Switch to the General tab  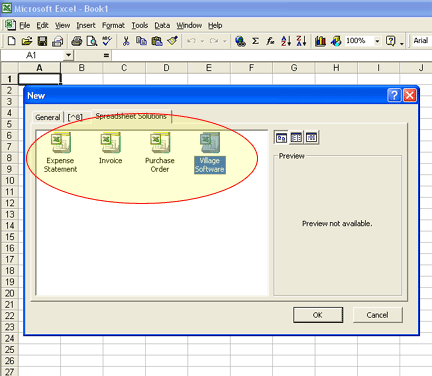click(x=47, y=117)
